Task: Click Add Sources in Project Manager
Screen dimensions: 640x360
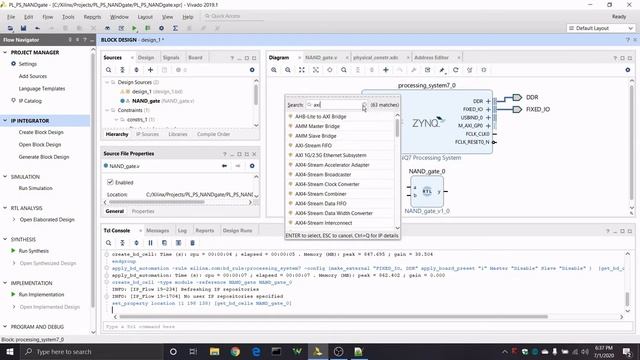Action: (x=33, y=76)
